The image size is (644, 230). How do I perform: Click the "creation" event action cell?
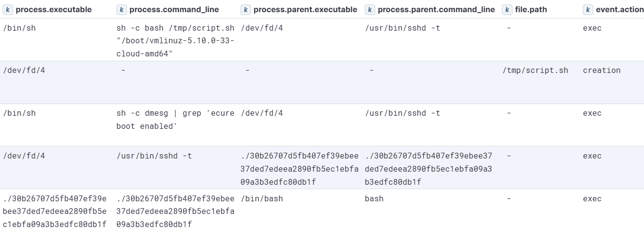602,71
